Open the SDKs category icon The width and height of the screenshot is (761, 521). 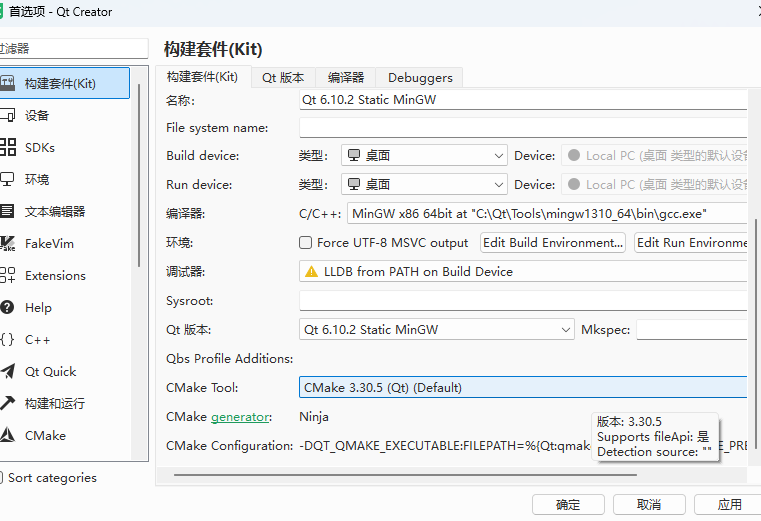(x=7, y=147)
